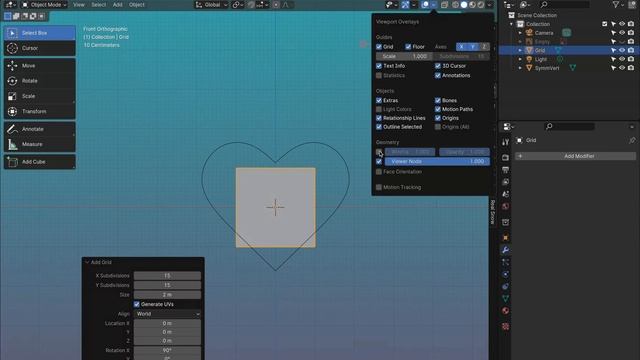Expand the Camera item in outliner

[x=520, y=33]
